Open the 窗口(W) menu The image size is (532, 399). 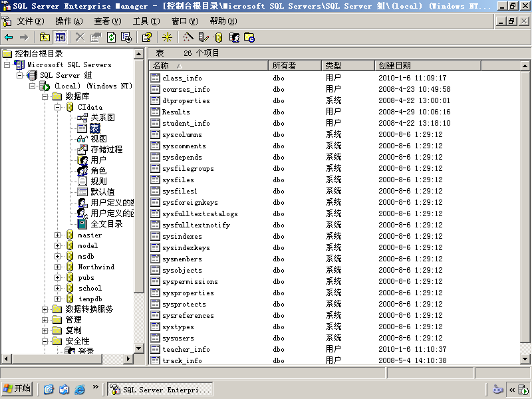[x=185, y=21]
